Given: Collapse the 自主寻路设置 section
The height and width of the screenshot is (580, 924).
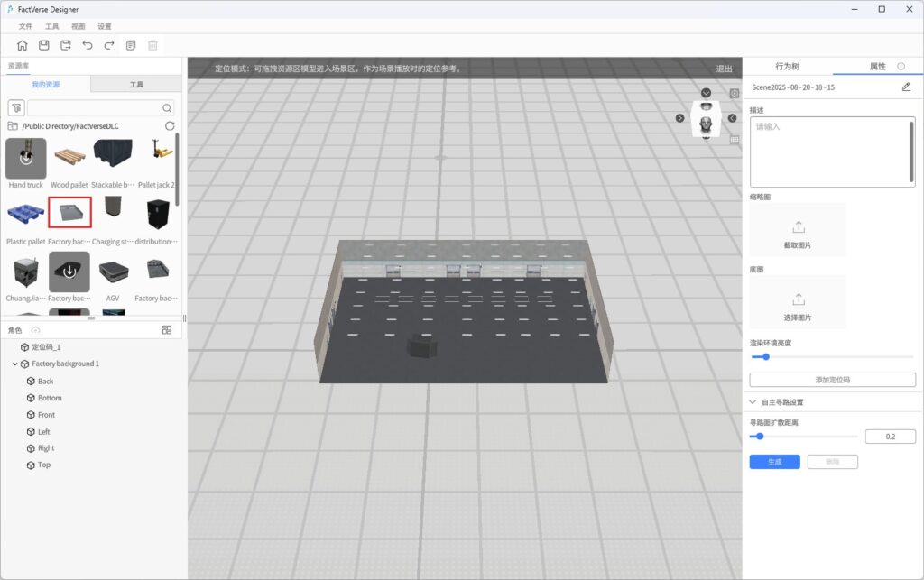Looking at the screenshot, I should coord(753,402).
